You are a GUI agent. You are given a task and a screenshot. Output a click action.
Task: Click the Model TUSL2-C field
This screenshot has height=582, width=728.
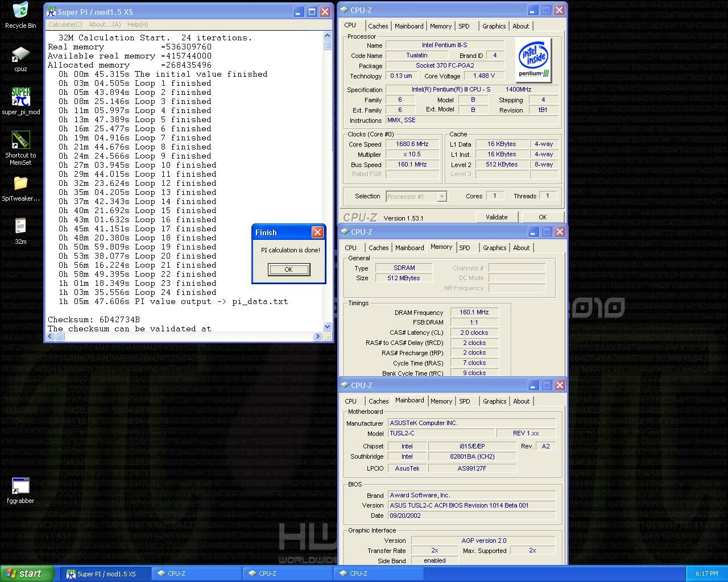(x=441, y=433)
